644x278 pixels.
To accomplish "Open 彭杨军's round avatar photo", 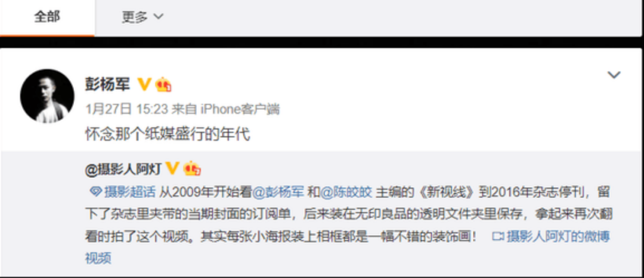I will click(x=47, y=96).
